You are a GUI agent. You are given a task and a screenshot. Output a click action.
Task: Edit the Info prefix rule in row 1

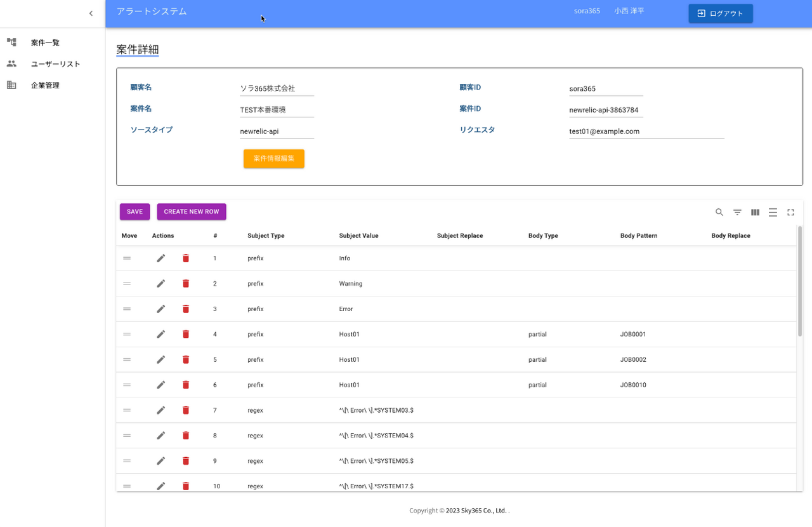[x=160, y=258]
